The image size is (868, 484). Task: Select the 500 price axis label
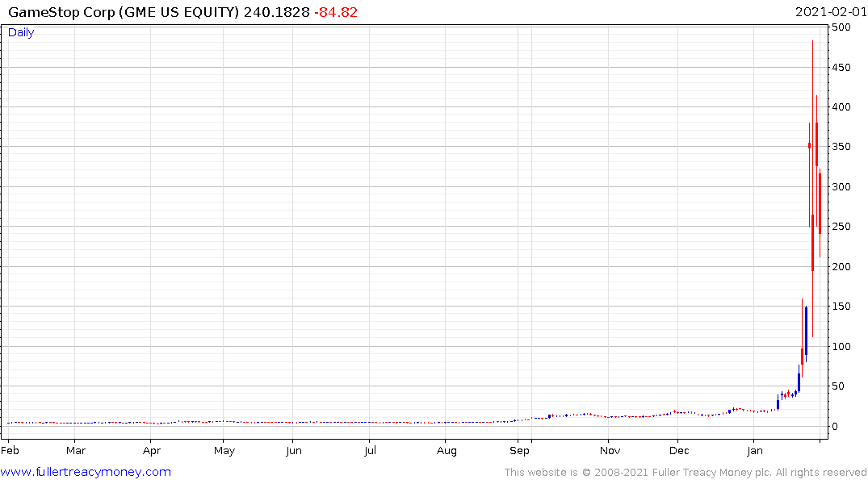[x=841, y=27]
